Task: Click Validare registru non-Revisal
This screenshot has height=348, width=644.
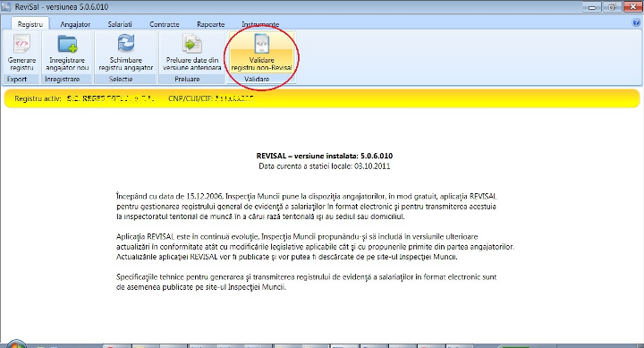Action: 261,53
